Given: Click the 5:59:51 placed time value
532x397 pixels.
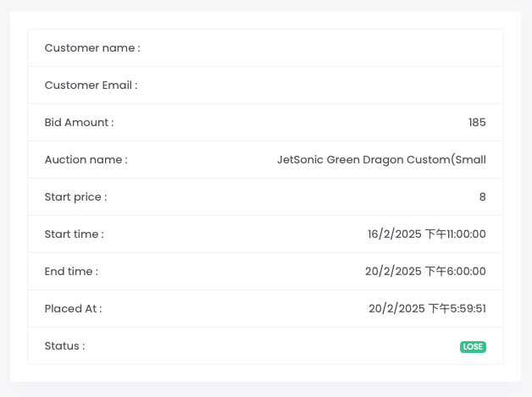Looking at the screenshot, I should point(468,309).
